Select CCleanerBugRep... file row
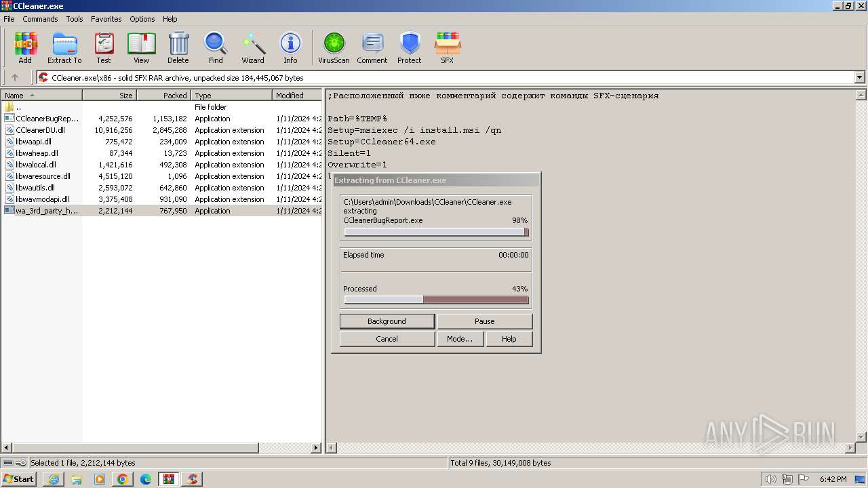Image resolution: width=868 pixels, height=488 pixels. pyautogui.click(x=161, y=119)
